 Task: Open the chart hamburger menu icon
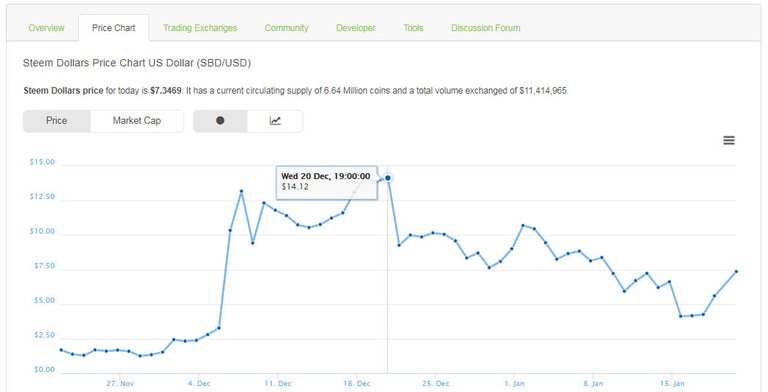(x=729, y=141)
